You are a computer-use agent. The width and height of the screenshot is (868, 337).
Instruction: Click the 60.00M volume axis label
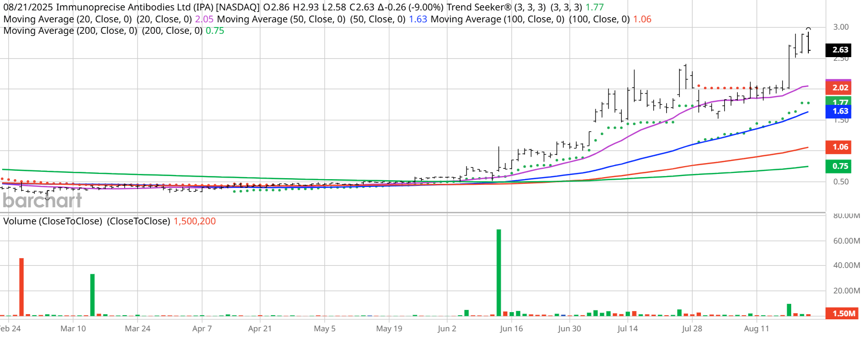pos(846,241)
